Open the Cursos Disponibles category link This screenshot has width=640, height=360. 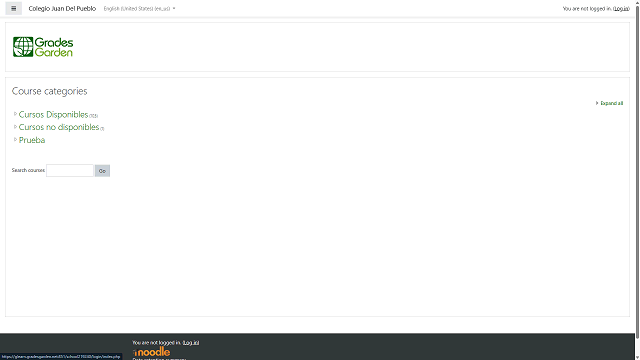click(53, 114)
